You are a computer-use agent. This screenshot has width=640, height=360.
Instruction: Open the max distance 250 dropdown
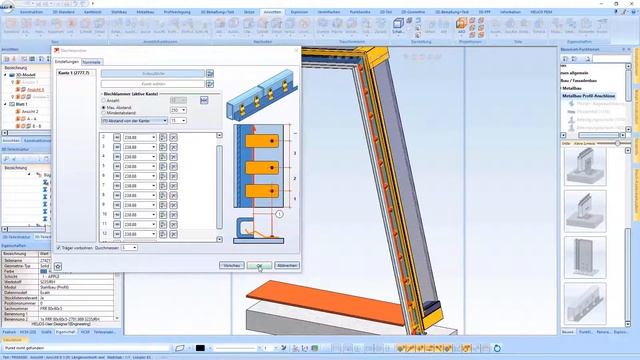tap(183, 110)
